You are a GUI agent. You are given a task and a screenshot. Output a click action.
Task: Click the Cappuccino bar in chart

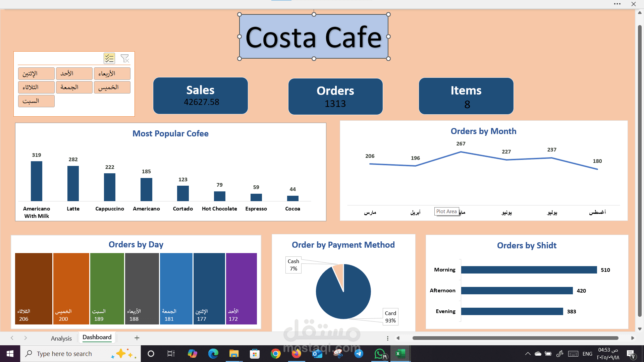coord(110,187)
